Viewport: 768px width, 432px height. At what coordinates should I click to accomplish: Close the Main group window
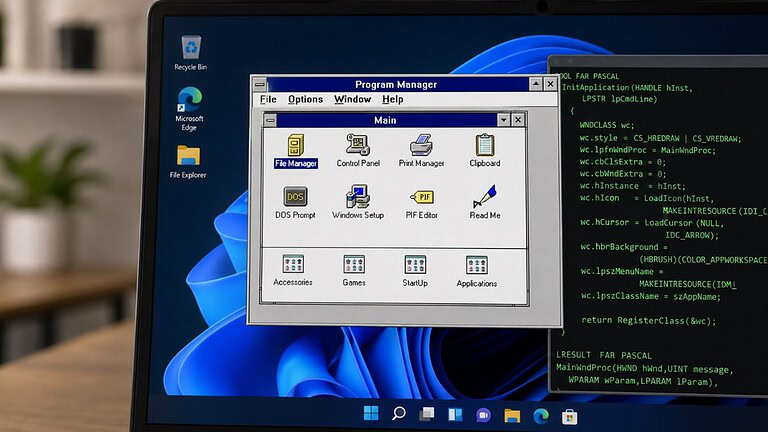518,120
